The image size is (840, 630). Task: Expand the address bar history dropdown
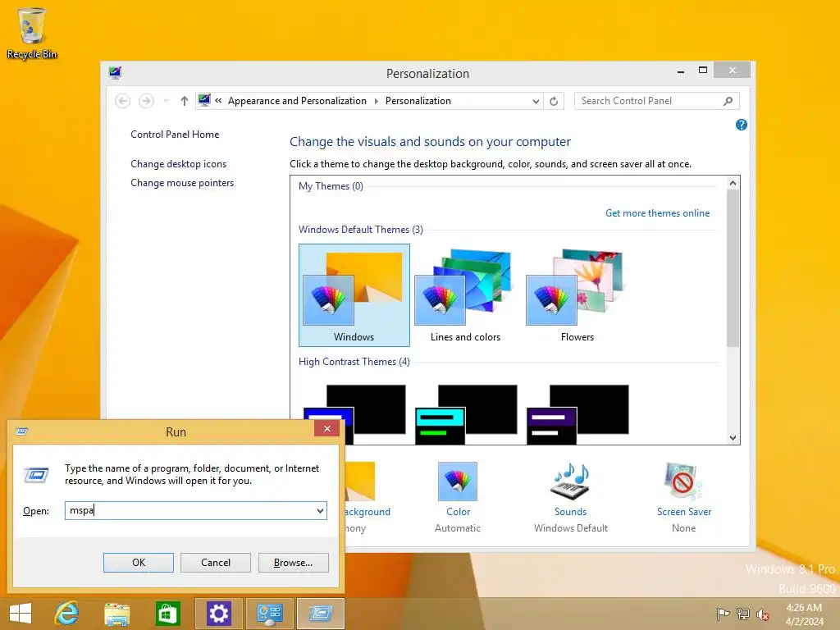pos(536,101)
